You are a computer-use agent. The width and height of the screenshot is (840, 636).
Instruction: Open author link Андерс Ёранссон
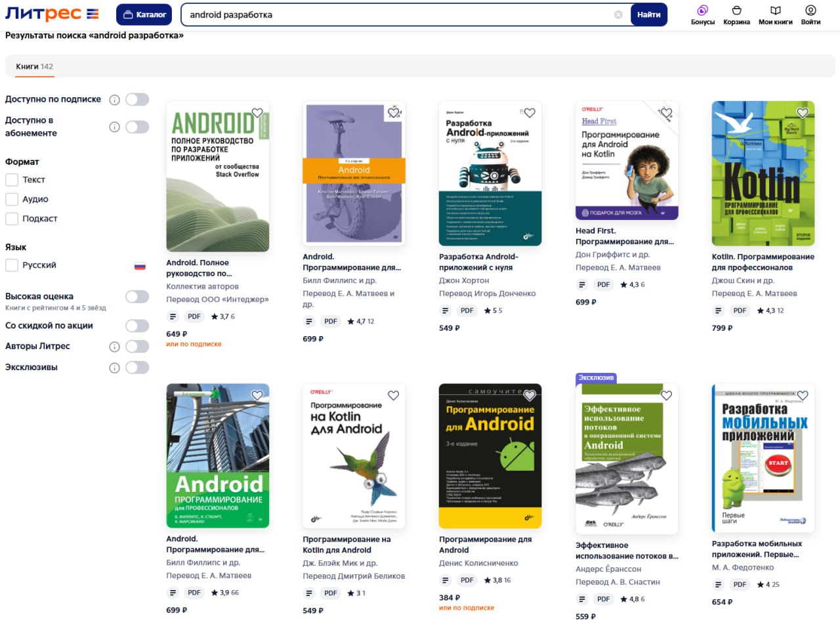(x=608, y=569)
